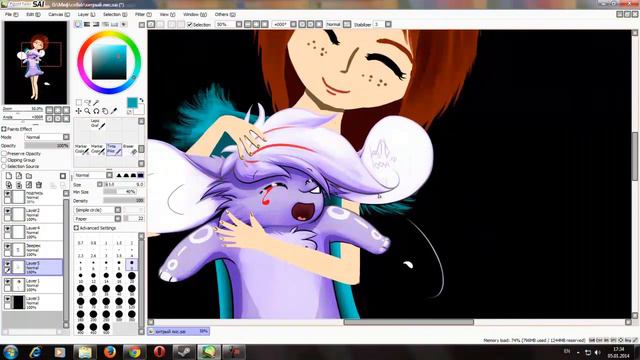The height and width of the screenshot is (360, 640).
Task: Select the highlighted Tinta Pilot brush
Action: tap(114, 149)
